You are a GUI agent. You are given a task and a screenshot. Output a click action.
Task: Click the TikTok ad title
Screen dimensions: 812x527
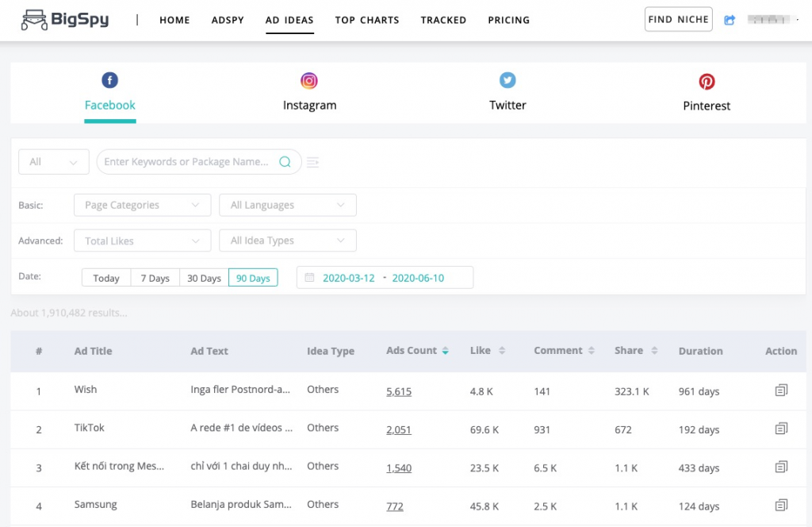click(89, 428)
